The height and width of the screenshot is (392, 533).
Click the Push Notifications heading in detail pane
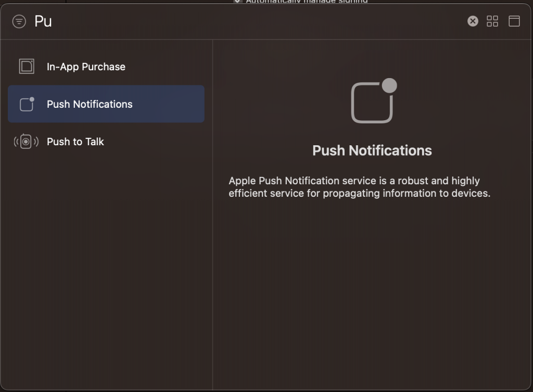click(x=372, y=150)
